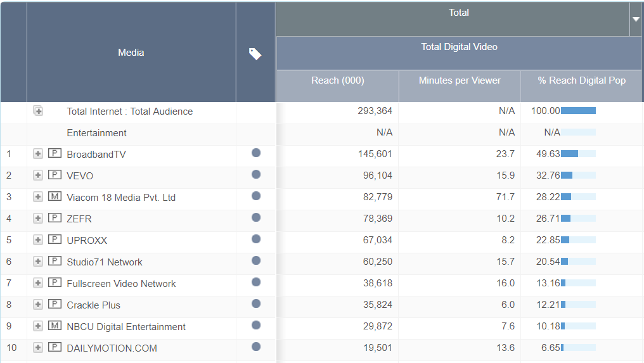
Task: Select Total Internet : Total Audience label
Action: pyautogui.click(x=130, y=111)
